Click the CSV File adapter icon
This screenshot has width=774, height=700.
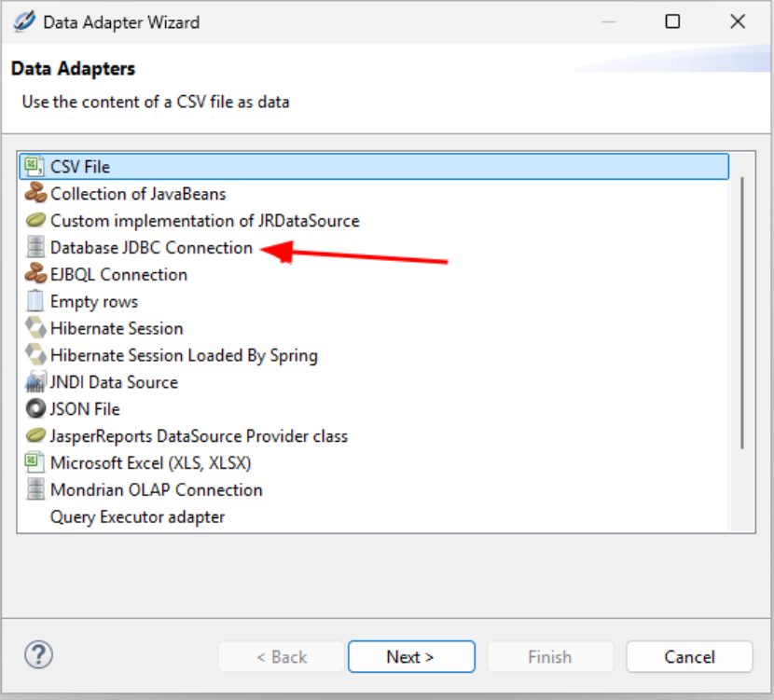point(35,167)
